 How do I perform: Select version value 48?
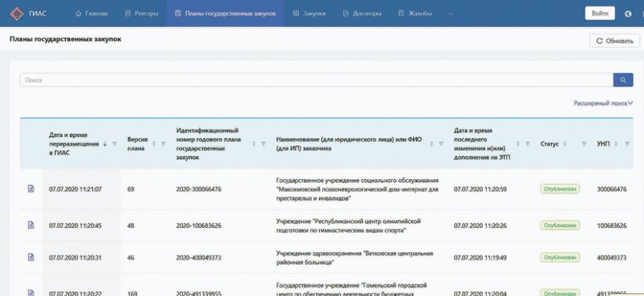pyautogui.click(x=130, y=226)
